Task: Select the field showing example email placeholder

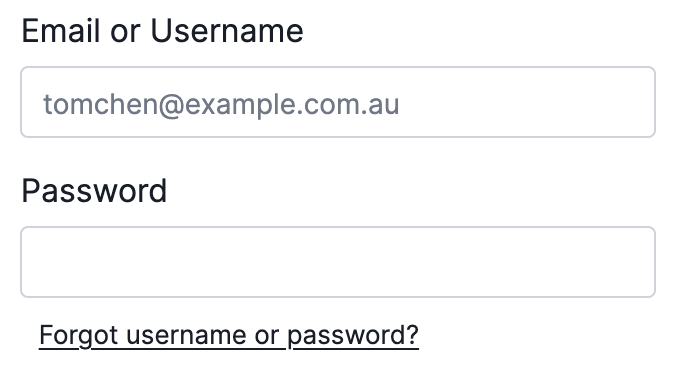Action: [338, 102]
